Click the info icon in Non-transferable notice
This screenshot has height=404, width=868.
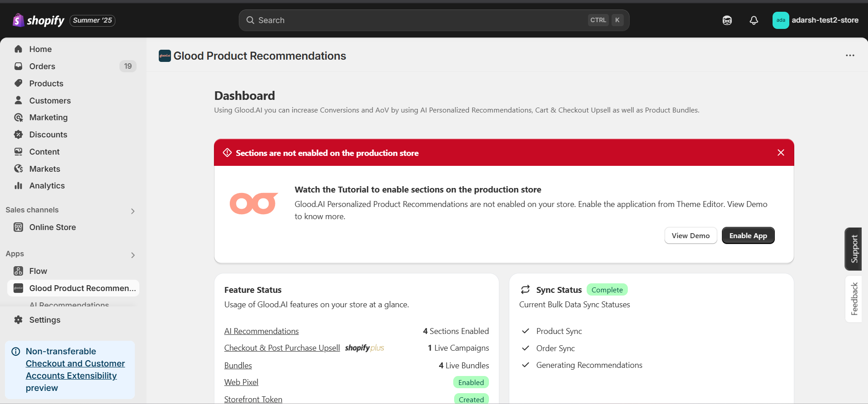15,351
